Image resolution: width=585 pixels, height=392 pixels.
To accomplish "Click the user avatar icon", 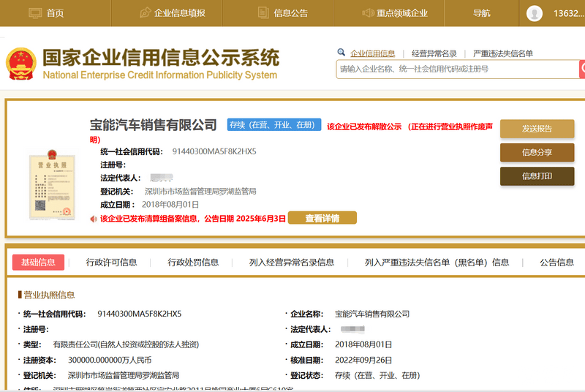I will [x=535, y=13].
